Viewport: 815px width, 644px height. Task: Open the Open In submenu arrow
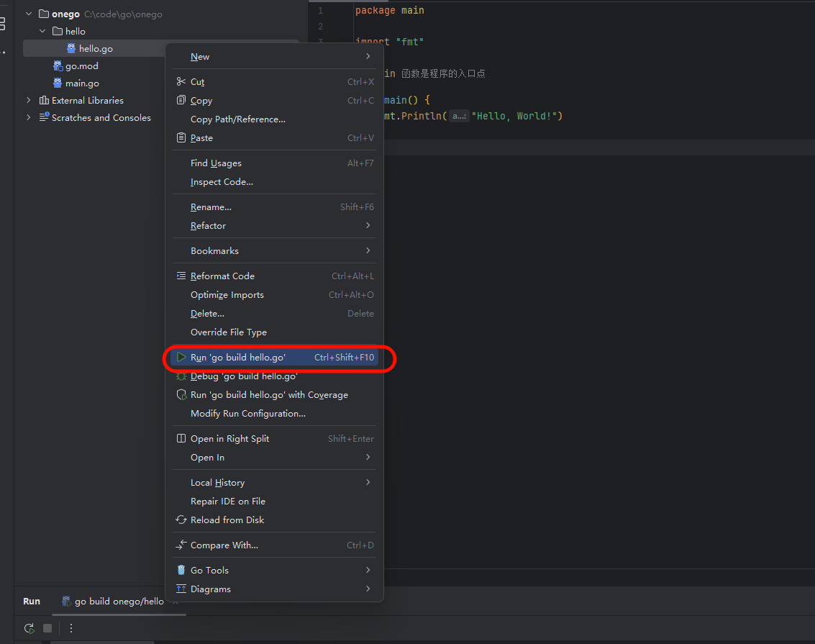pyautogui.click(x=368, y=457)
